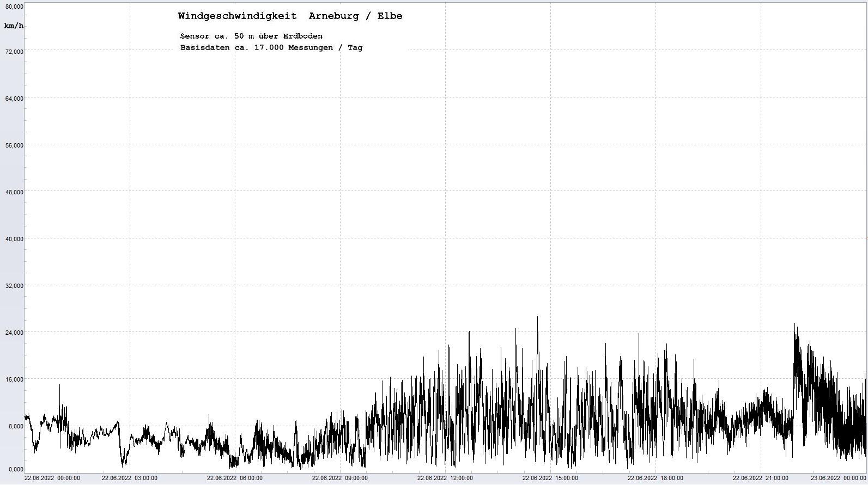Click the 32,000 y-axis label
Viewport: 868px width, 485px height.
point(14,286)
